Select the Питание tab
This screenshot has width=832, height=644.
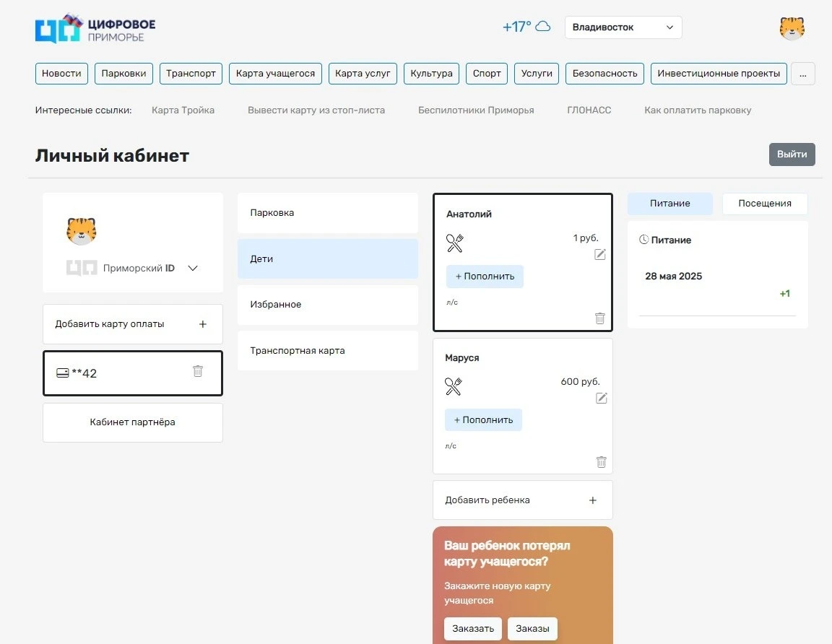pos(669,204)
